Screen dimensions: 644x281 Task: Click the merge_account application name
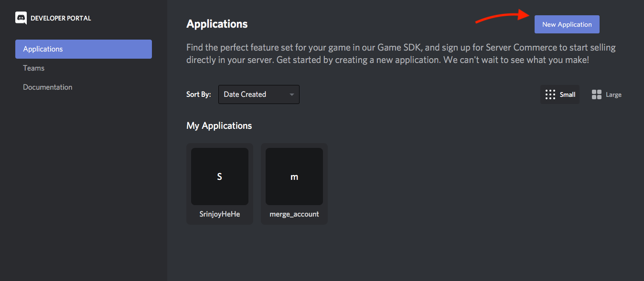tap(294, 214)
